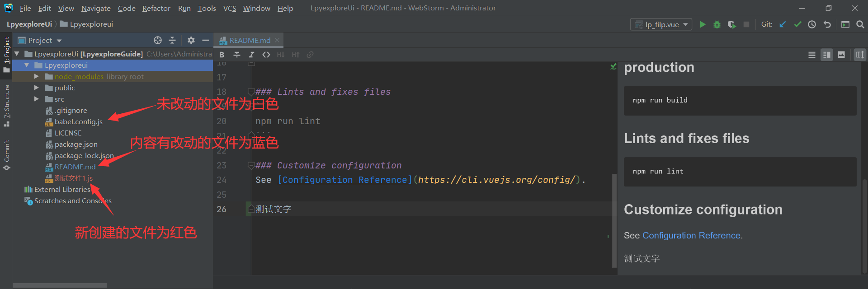Insert link with chain icon
The image size is (868, 289).
tap(310, 55)
